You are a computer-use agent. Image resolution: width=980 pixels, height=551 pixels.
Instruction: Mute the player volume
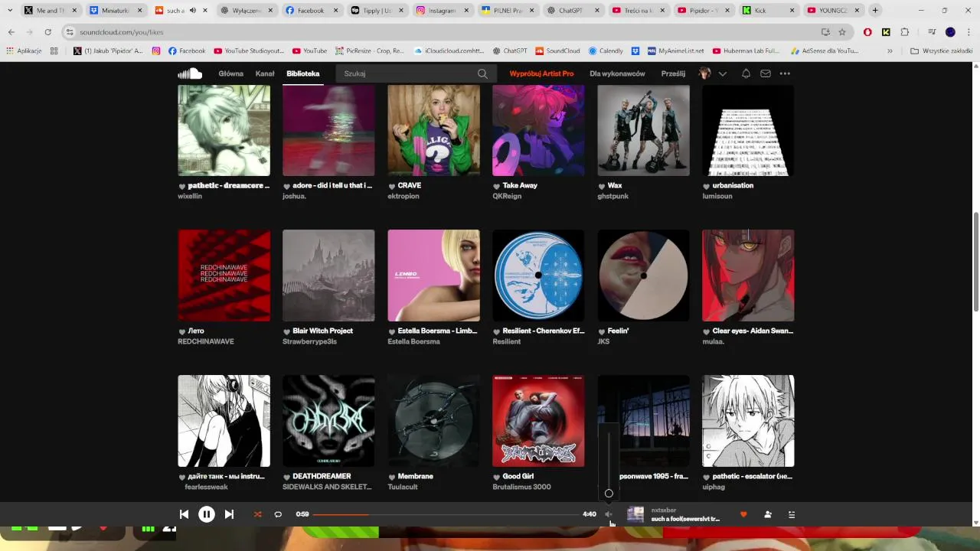[609, 514]
